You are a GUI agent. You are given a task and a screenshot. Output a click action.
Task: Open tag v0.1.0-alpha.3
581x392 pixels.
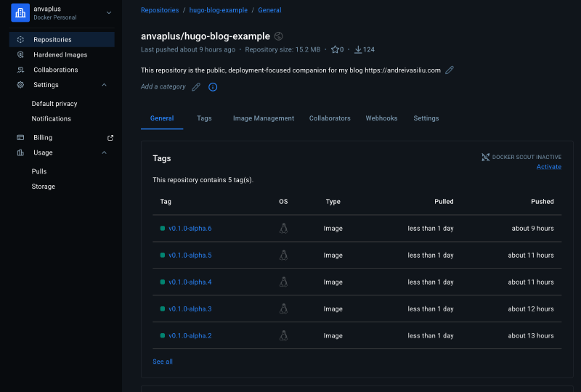click(x=190, y=309)
